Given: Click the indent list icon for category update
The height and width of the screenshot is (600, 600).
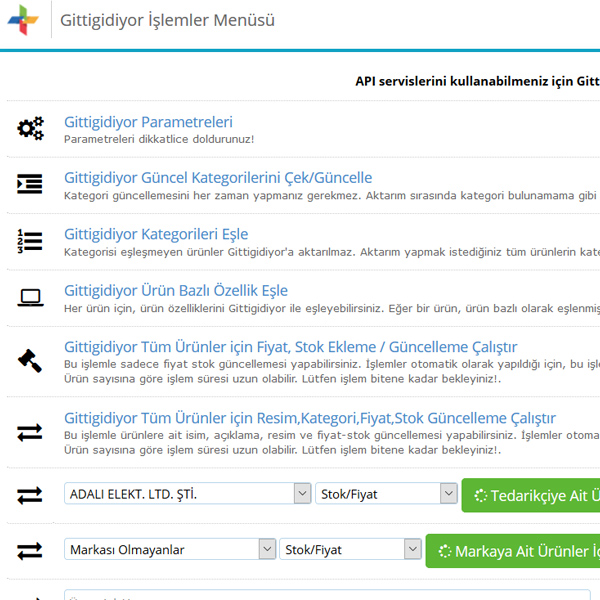Looking at the screenshot, I should coord(30,184).
